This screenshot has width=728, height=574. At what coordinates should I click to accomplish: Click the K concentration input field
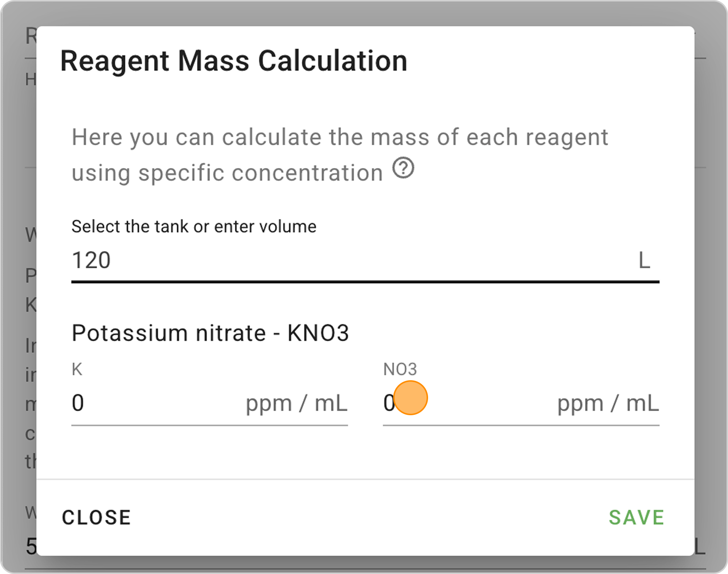(157, 404)
